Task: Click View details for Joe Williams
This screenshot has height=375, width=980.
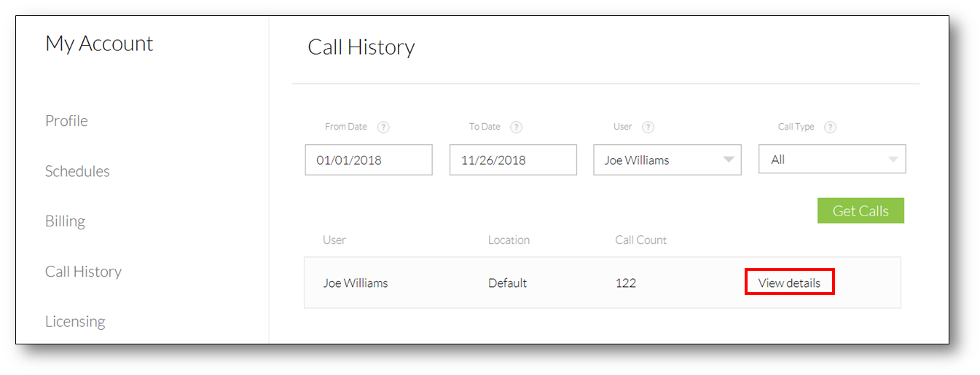Action: (789, 283)
